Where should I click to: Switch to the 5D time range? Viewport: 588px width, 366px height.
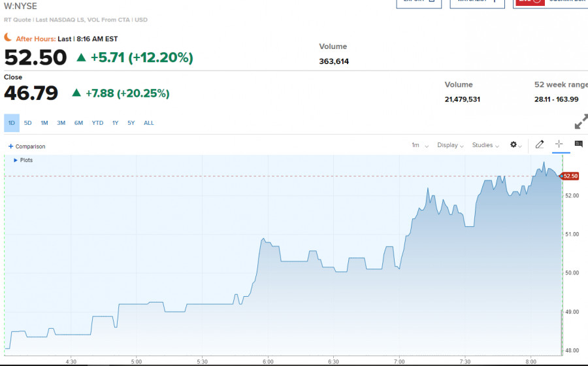[28, 123]
